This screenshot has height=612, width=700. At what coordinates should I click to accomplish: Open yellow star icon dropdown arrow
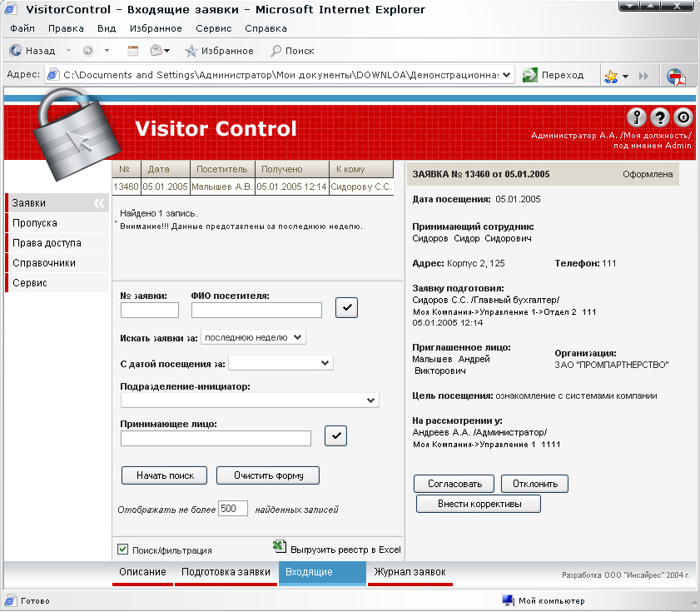coord(625,77)
